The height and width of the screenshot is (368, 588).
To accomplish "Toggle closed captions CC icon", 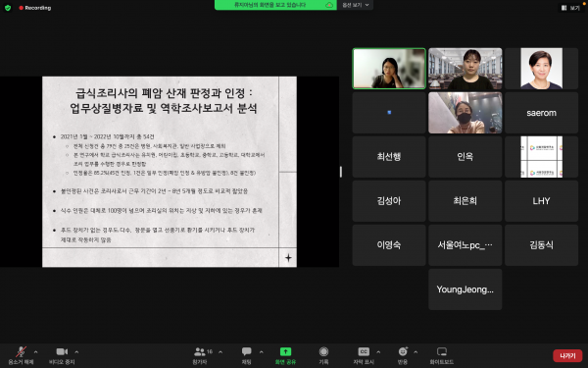I will [x=364, y=351].
